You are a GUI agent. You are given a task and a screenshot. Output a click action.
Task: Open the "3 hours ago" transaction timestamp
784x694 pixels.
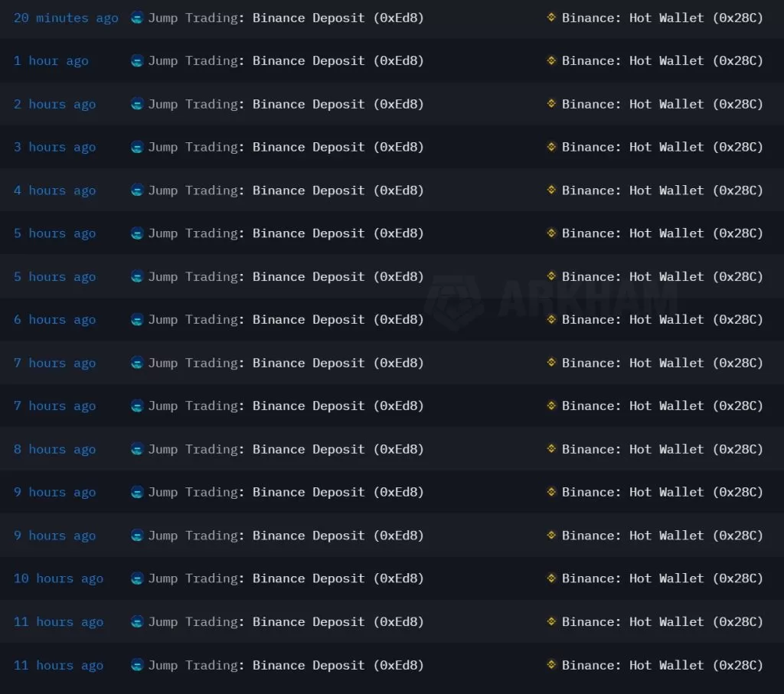point(54,147)
